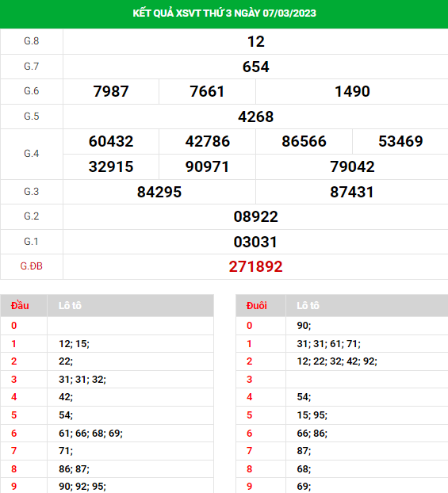Select G.1 result 03031
The image size is (448, 493).
pyautogui.click(x=256, y=242)
